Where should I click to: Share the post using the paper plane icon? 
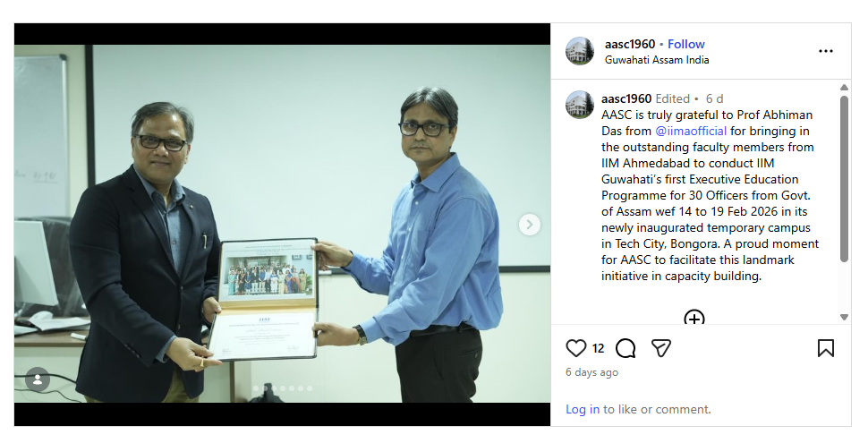click(x=661, y=348)
